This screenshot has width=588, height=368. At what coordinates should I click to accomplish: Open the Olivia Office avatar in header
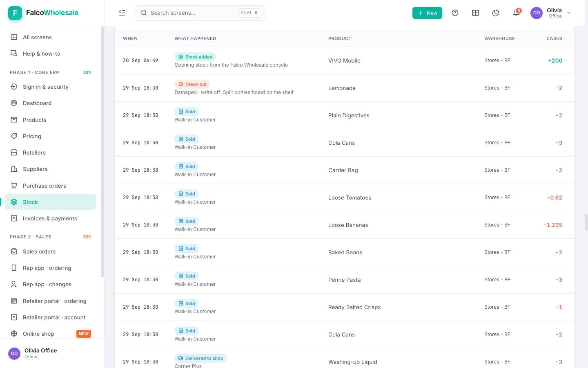(537, 13)
